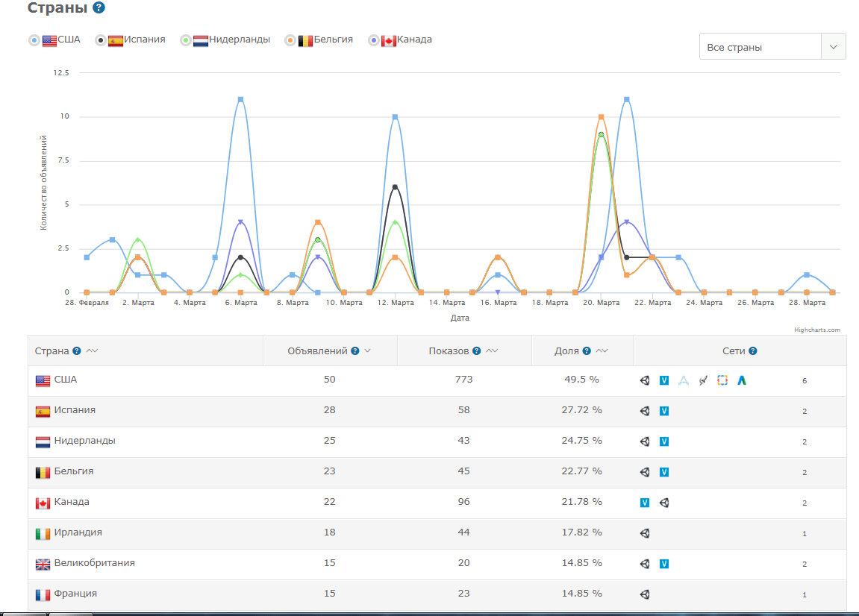Click the Unity Ads icon in Ирландия row

coord(645,533)
